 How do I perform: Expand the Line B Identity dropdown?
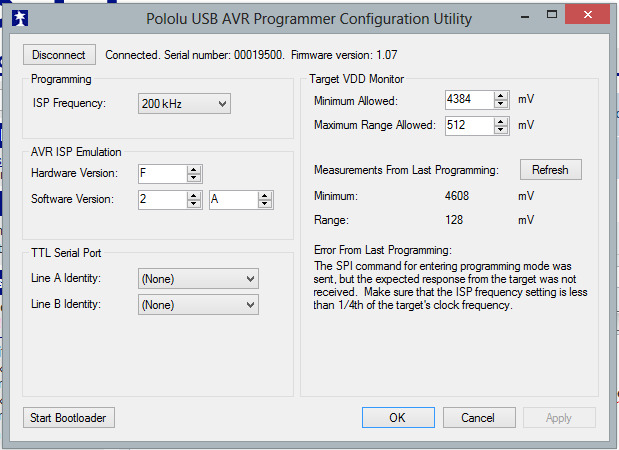pyautogui.click(x=197, y=304)
